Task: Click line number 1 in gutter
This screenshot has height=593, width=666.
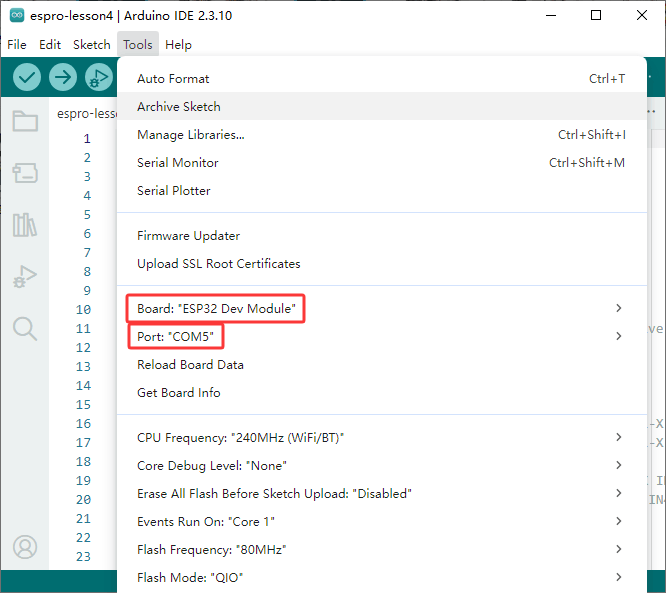Action: click(x=87, y=138)
